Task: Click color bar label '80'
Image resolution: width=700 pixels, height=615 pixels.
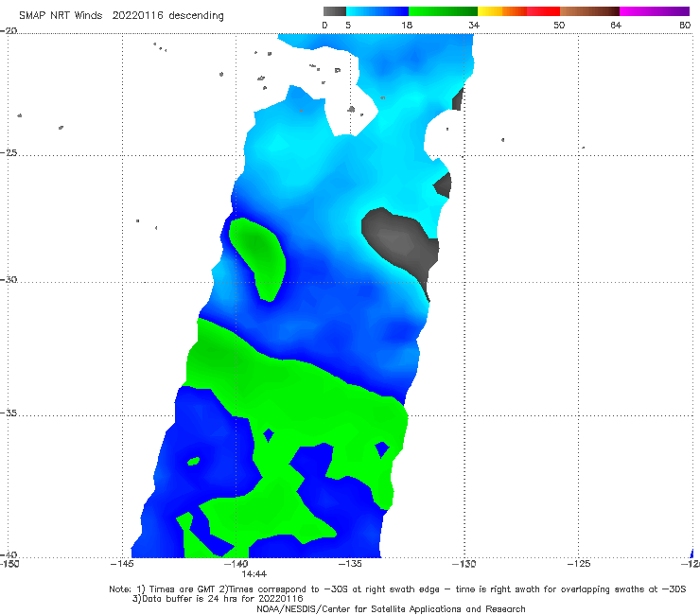Action: pyautogui.click(x=685, y=26)
